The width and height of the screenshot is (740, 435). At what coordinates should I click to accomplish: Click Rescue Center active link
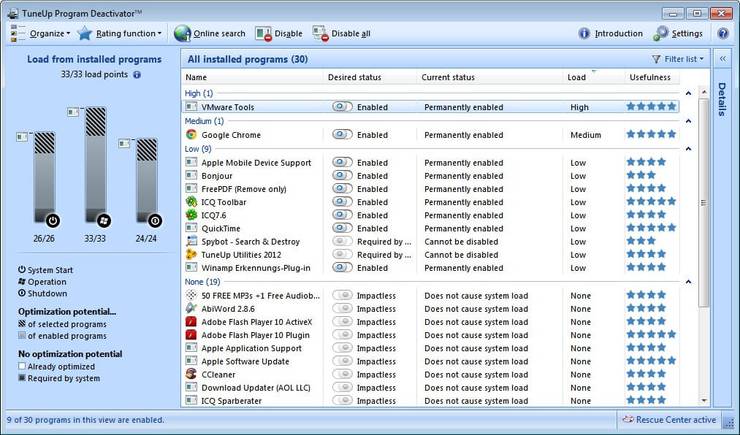(x=669, y=420)
